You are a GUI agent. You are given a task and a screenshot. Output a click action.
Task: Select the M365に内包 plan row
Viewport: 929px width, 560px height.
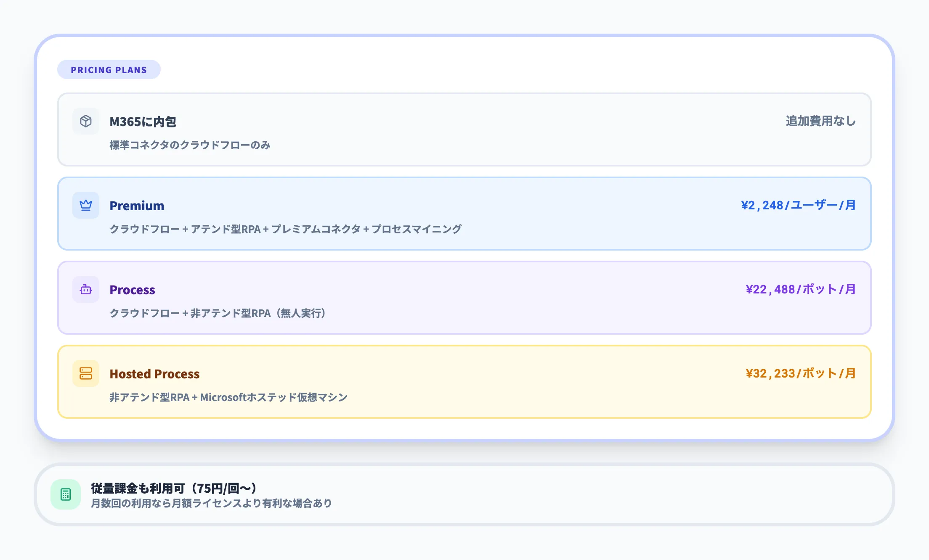[463, 129]
